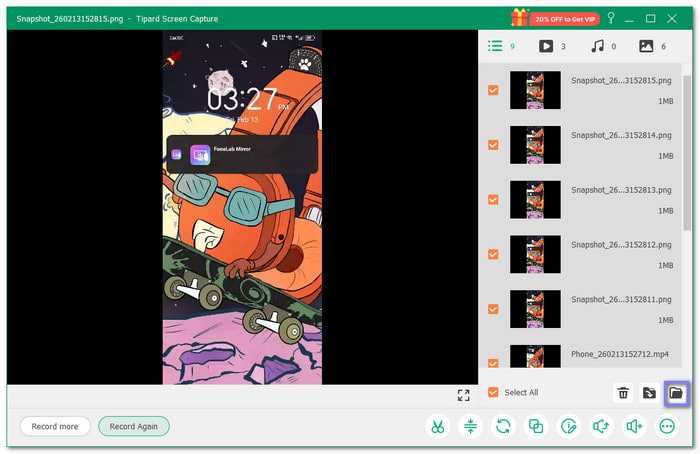The width and height of the screenshot is (700, 454).
Task: Open thumbnail of Snapshot_26...3152814.png
Action: tap(535, 145)
